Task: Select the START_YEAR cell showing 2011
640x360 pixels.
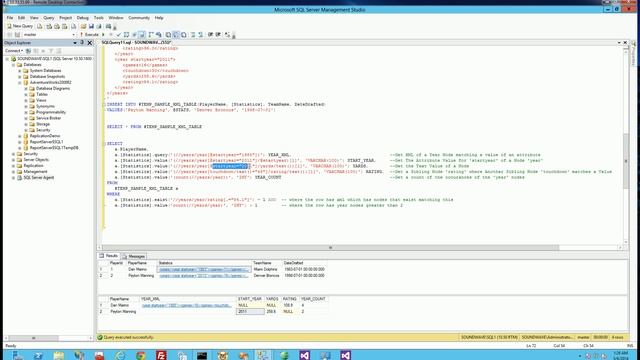Action: (x=250, y=311)
